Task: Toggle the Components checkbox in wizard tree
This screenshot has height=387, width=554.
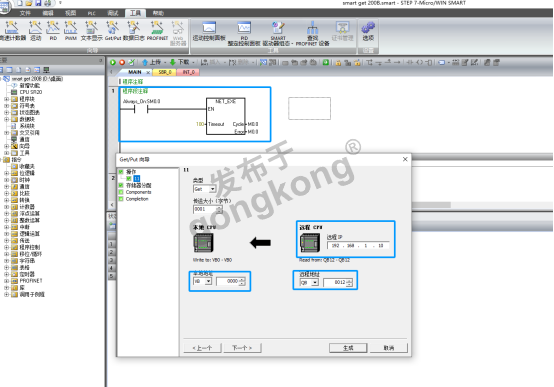Action: point(121,192)
